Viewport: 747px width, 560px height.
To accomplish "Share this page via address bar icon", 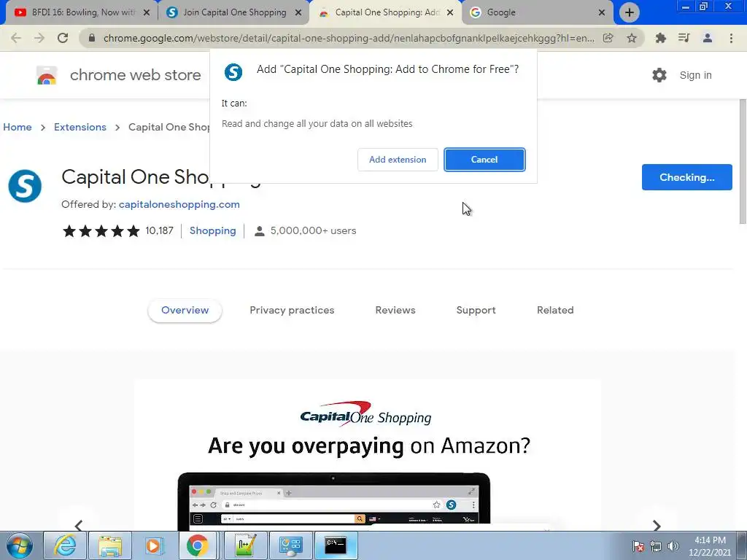I will tap(608, 38).
